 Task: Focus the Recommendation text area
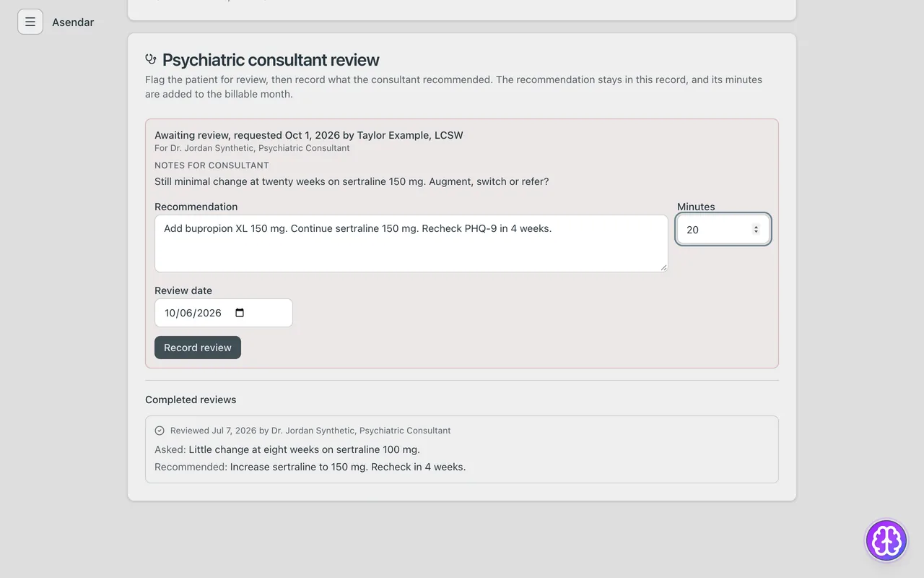[x=411, y=243]
